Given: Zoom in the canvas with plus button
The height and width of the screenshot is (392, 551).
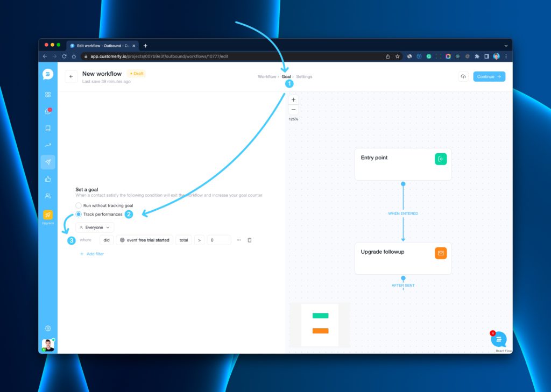Looking at the screenshot, I should coord(293,100).
